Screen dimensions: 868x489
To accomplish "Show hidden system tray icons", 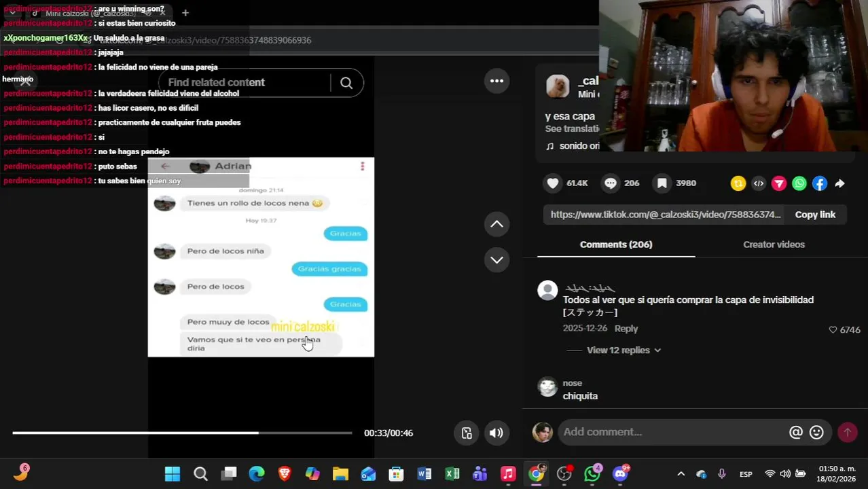I will click(x=681, y=474).
